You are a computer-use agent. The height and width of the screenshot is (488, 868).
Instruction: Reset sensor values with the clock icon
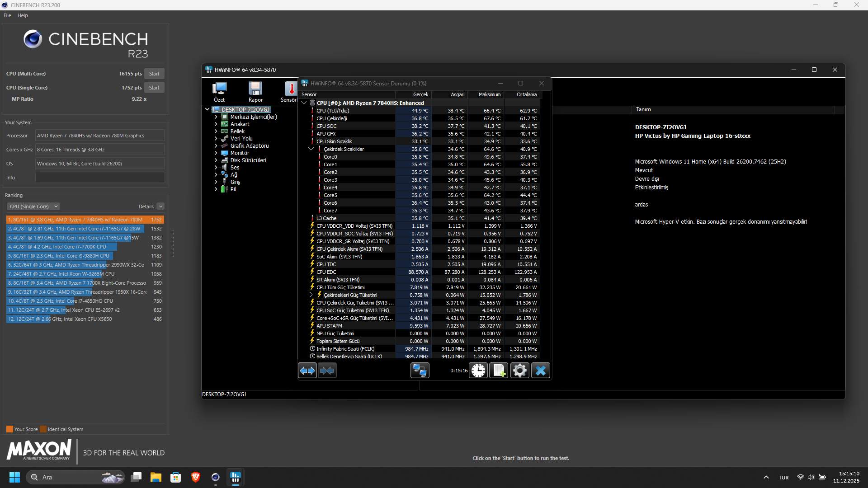[478, 371]
